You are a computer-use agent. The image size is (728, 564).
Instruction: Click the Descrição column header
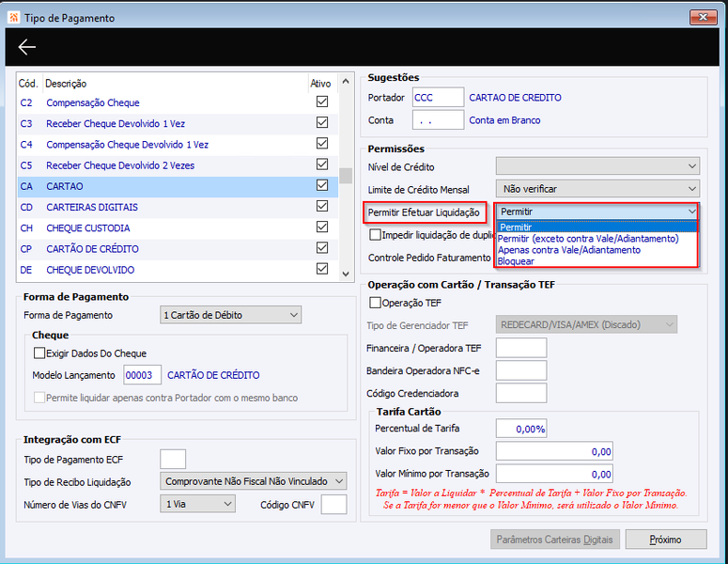click(66, 84)
